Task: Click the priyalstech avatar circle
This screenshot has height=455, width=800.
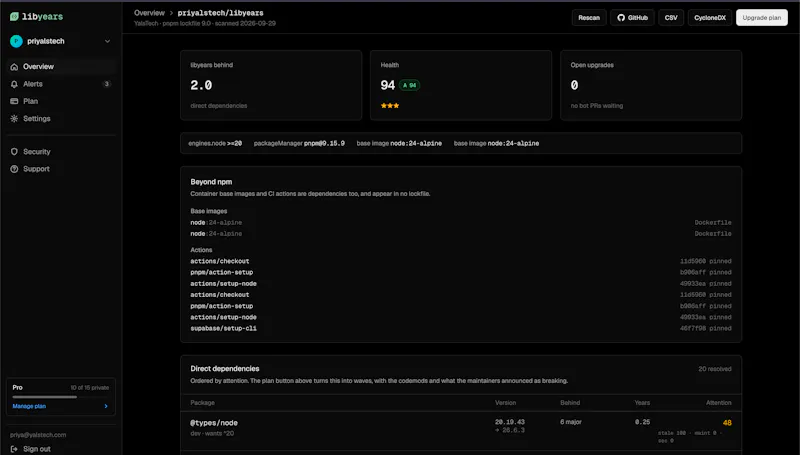Action: click(x=16, y=41)
